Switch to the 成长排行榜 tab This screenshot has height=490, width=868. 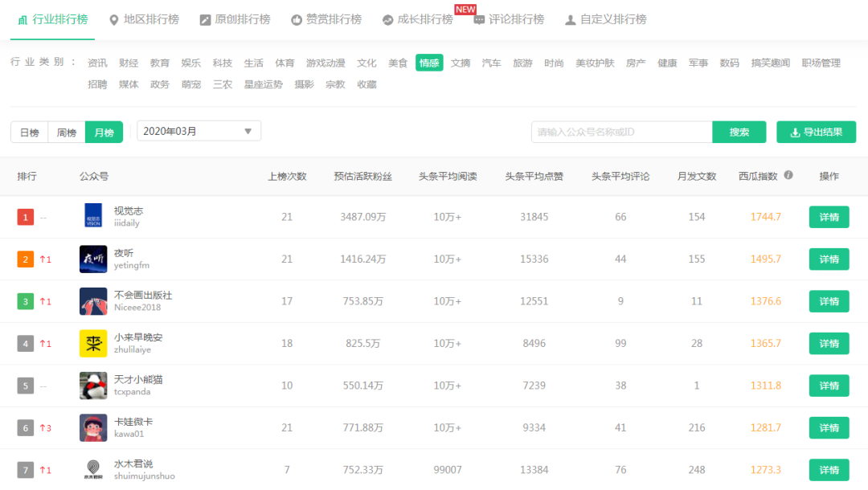417,19
